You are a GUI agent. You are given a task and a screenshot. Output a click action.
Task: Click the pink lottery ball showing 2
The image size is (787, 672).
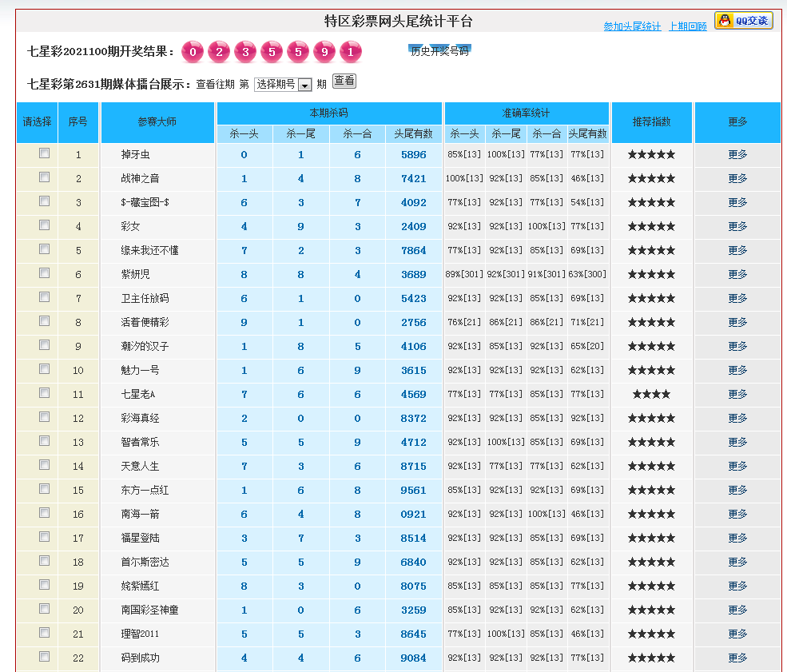click(219, 53)
